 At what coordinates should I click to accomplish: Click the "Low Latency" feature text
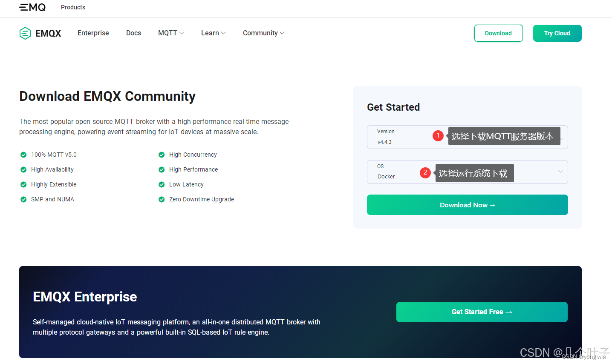point(186,184)
